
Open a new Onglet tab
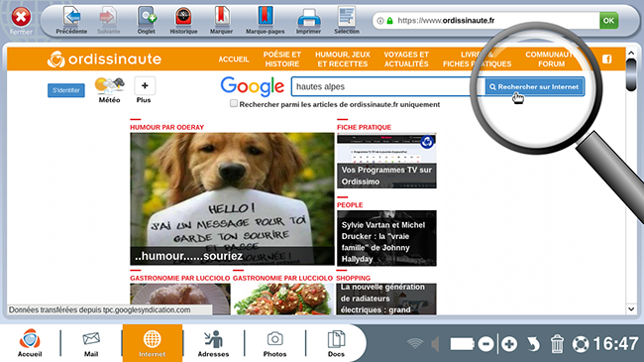click(147, 17)
